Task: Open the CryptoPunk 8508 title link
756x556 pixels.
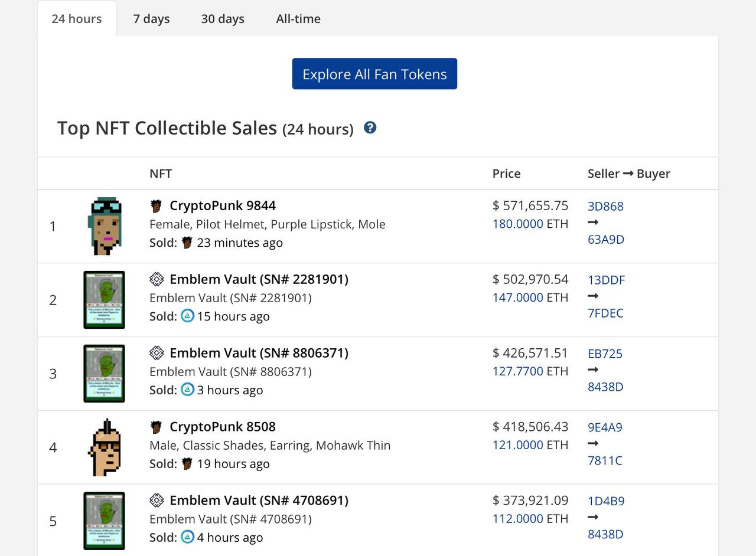Action: pos(223,427)
